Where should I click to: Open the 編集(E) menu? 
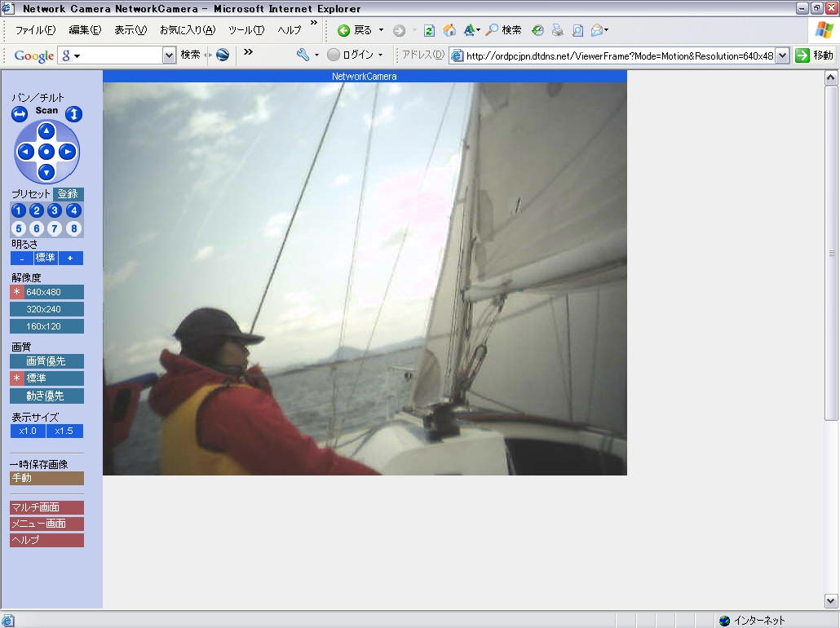click(85, 30)
